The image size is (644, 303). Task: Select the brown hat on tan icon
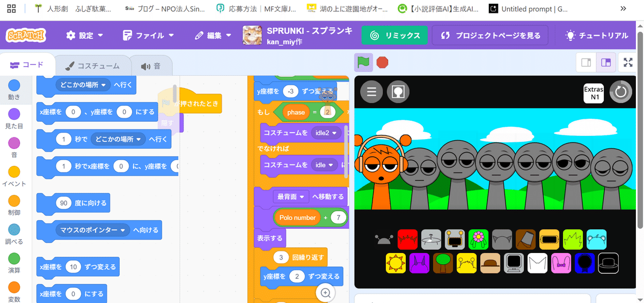491,263
